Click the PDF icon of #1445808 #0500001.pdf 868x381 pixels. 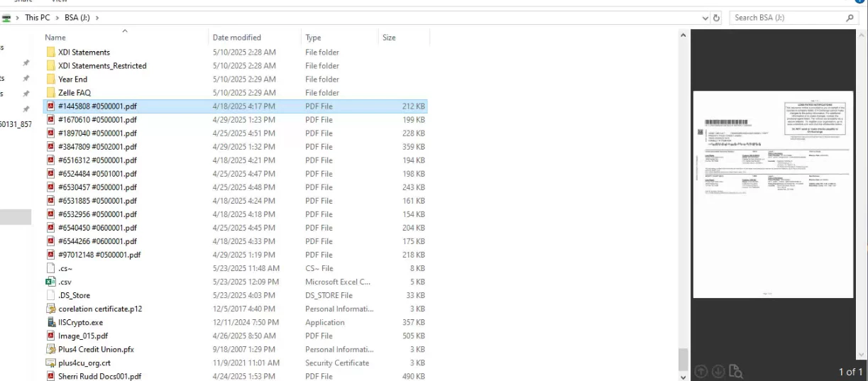pos(50,106)
